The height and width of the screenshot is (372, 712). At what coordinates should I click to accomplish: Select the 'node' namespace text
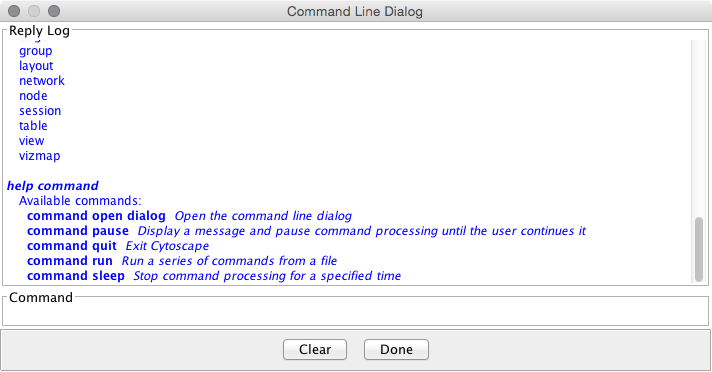tap(33, 96)
